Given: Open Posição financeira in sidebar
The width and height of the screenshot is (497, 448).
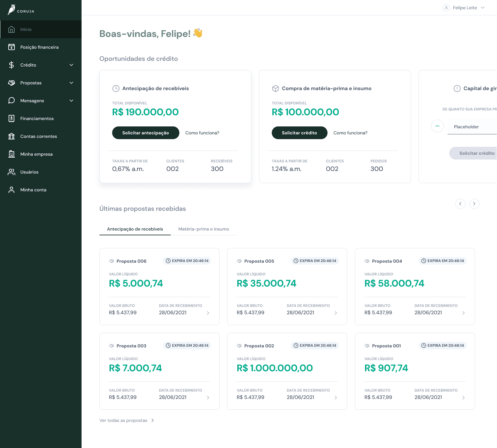Looking at the screenshot, I should [x=41, y=47].
